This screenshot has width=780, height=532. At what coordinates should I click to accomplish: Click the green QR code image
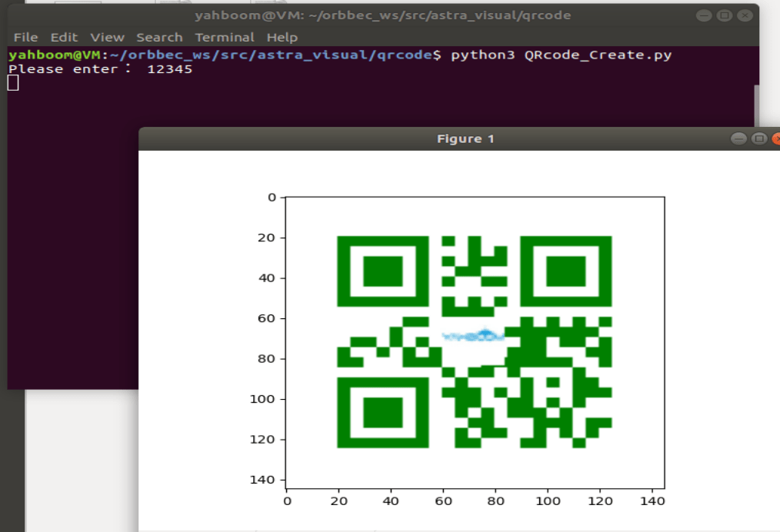coord(475,342)
